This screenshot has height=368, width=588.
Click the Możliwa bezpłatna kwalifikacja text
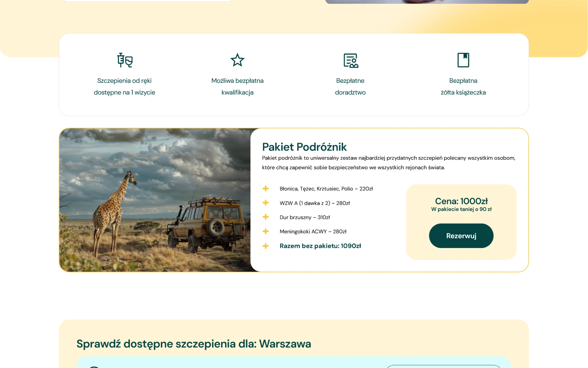(237, 86)
